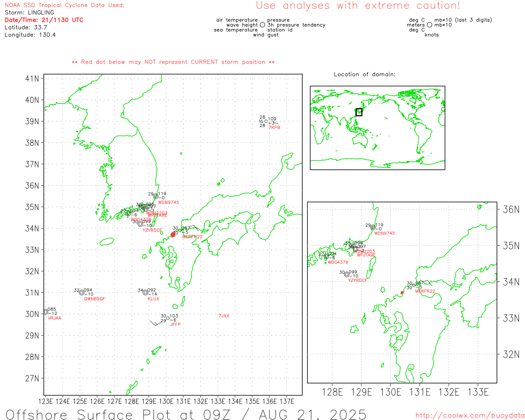The height and width of the screenshot is (420, 525).
Task: Click WDG4379 label on the inset map
Action: [338, 262]
